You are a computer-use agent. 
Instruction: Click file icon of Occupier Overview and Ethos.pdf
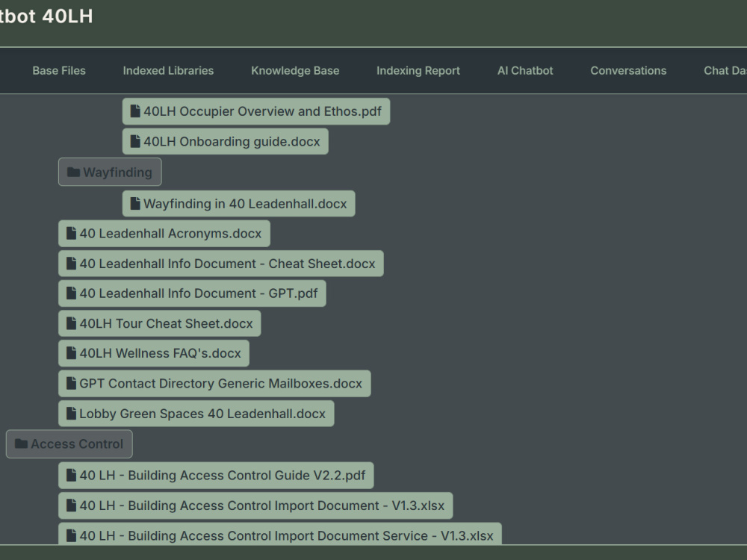135,111
